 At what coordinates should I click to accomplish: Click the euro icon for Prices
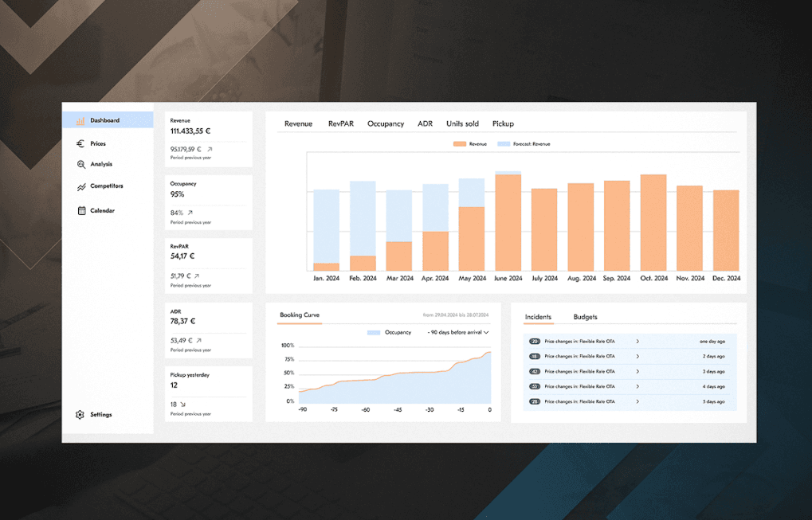tap(80, 143)
